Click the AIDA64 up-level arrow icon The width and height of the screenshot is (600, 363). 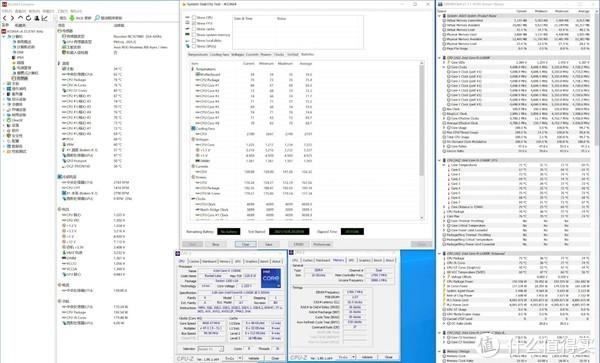(20, 18)
